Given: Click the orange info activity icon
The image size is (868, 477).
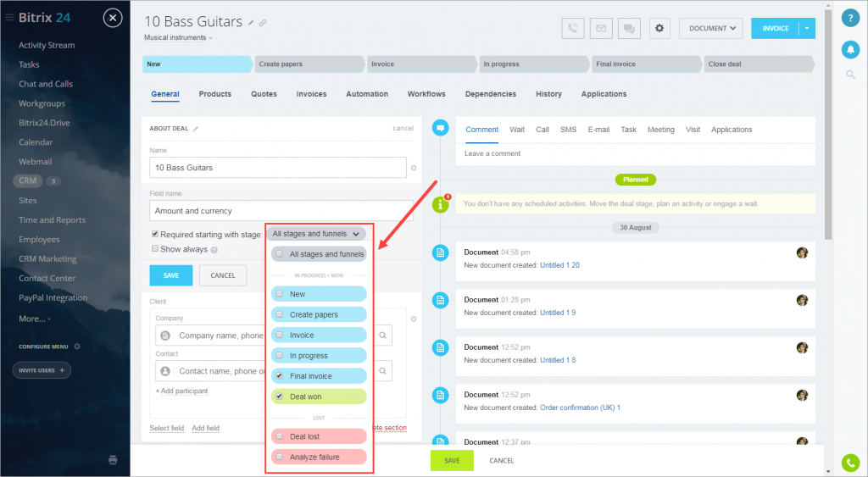Looking at the screenshot, I should click(x=440, y=205).
